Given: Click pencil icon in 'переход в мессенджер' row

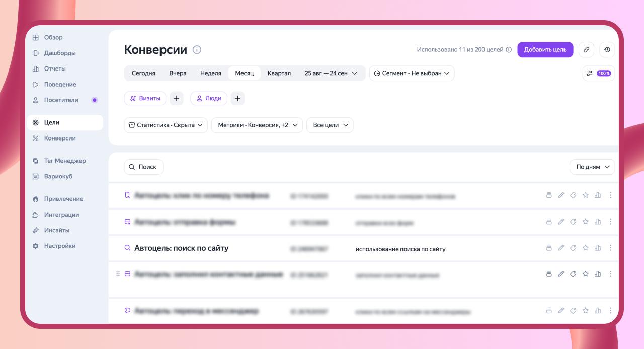Looking at the screenshot, I should coord(561,311).
